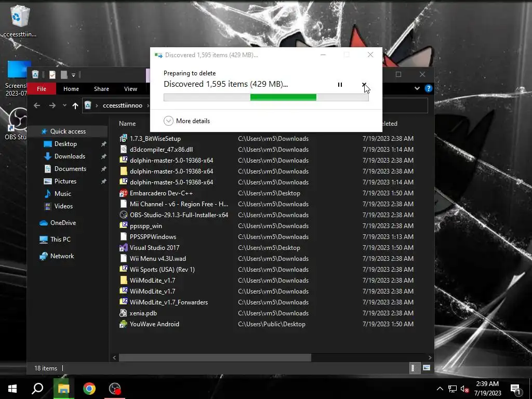532x399 pixels.
Task: Open the Windows Start menu
Action: (12, 389)
